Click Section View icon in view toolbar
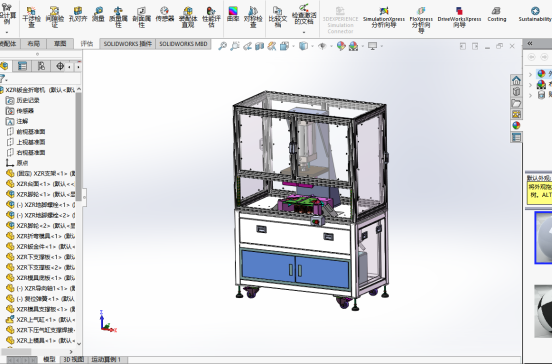This screenshot has height=364, width=552. point(259,46)
